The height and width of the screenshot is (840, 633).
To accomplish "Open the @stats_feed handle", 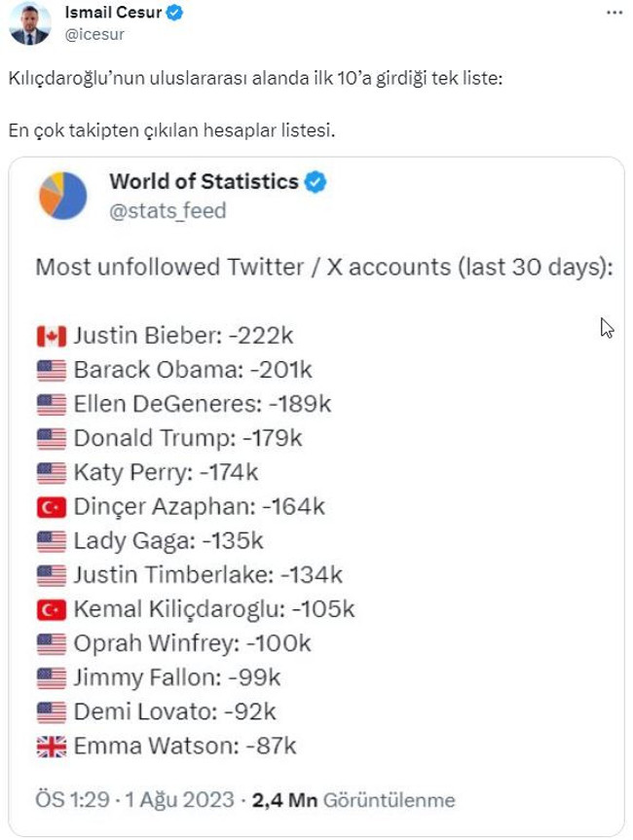I will coord(168,210).
